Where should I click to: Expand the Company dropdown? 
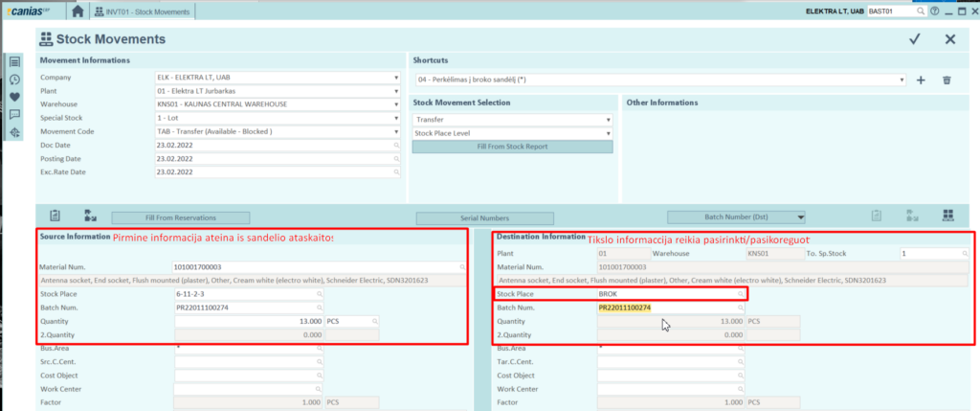[396, 78]
